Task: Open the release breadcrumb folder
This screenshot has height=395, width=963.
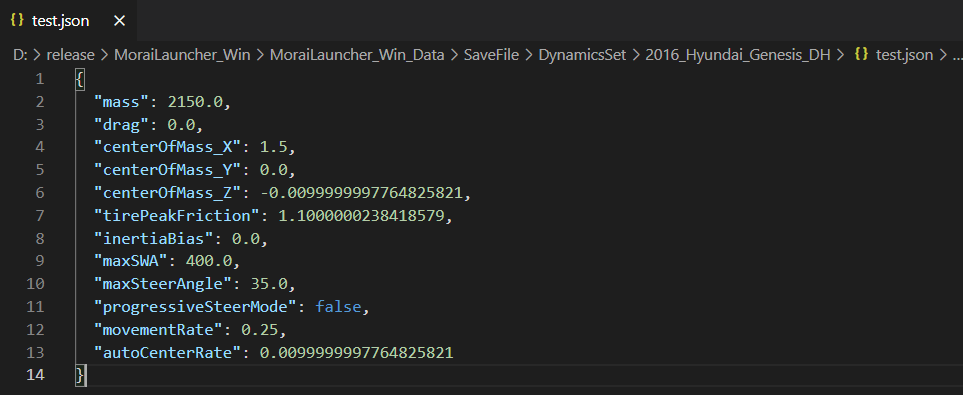Action: (71, 55)
